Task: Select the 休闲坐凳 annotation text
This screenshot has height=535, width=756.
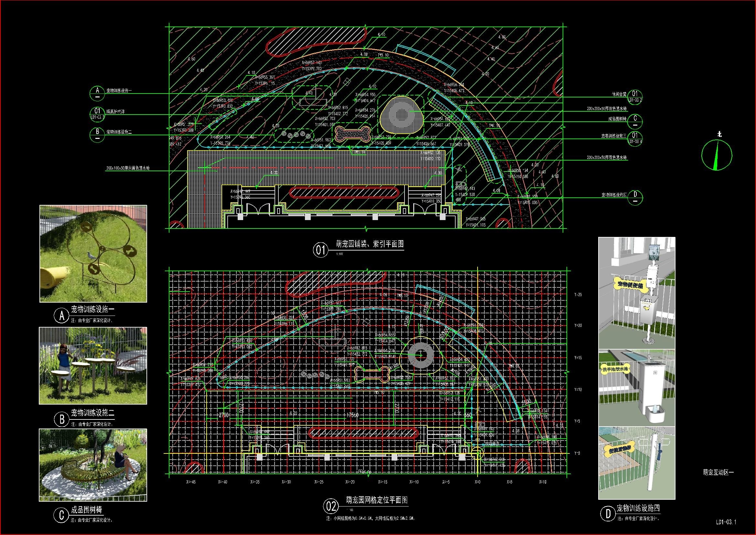Action: [x=619, y=94]
